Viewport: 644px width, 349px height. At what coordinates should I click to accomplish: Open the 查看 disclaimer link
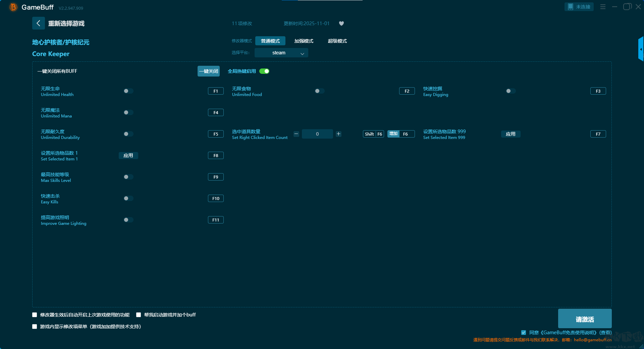click(605, 333)
